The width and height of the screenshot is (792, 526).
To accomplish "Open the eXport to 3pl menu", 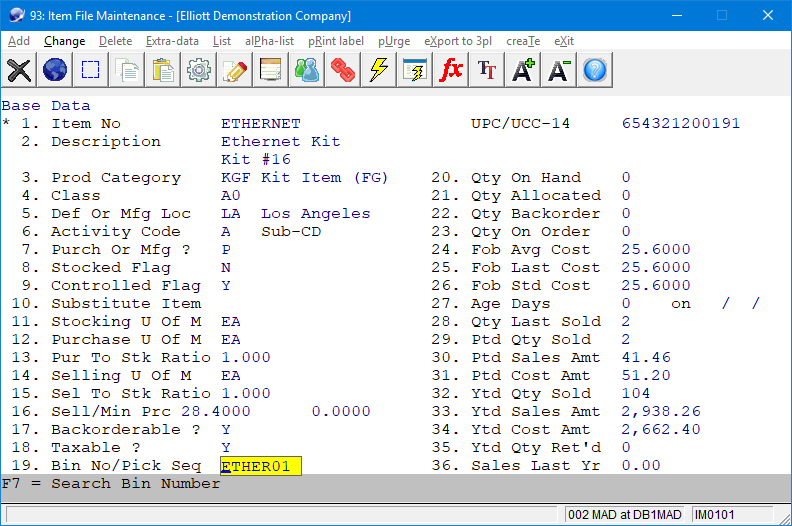I will [458, 41].
